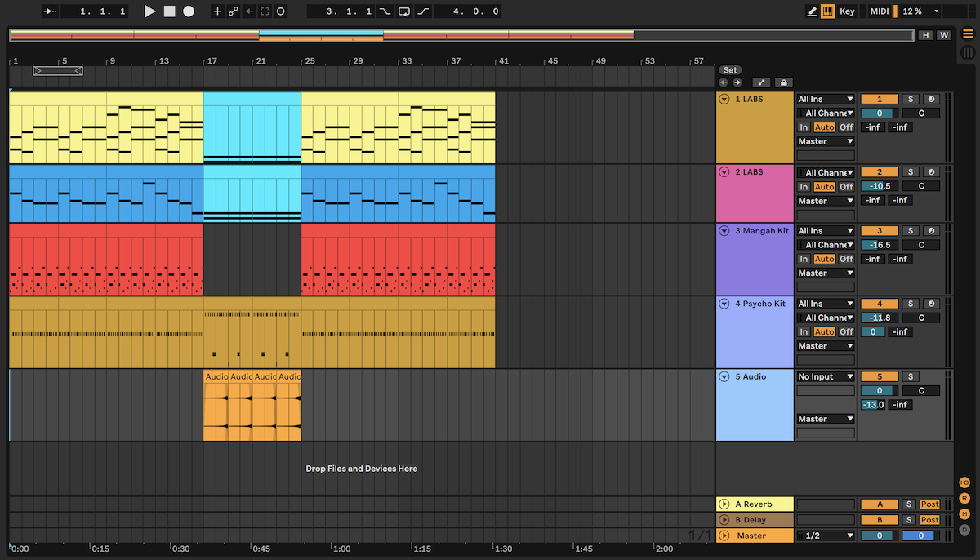The height and width of the screenshot is (560, 980).
Task: Unfold the A Reverb return track
Action: tap(724, 504)
